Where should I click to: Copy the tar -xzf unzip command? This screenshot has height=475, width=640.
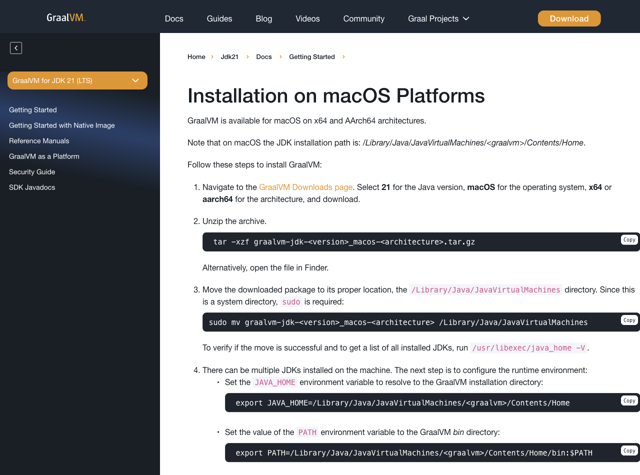pyautogui.click(x=629, y=240)
